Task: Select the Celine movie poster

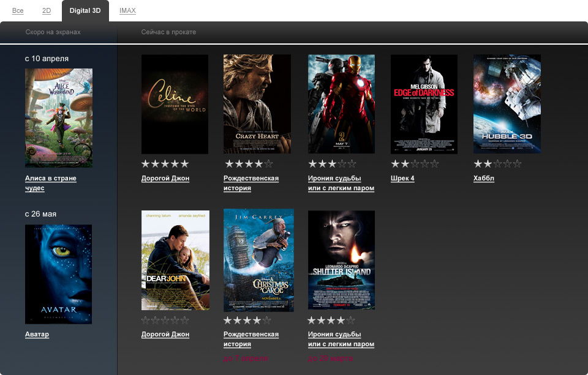Action: 175,104
